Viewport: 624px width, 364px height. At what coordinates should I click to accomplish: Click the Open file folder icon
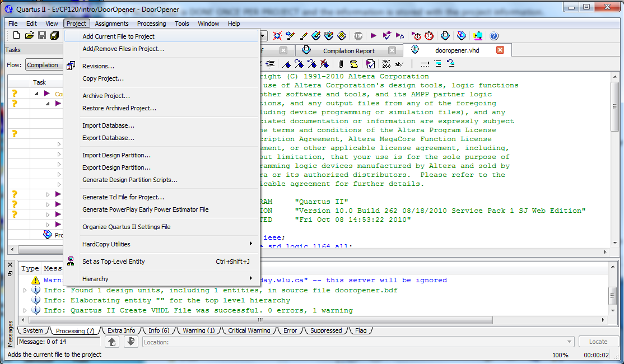click(29, 36)
